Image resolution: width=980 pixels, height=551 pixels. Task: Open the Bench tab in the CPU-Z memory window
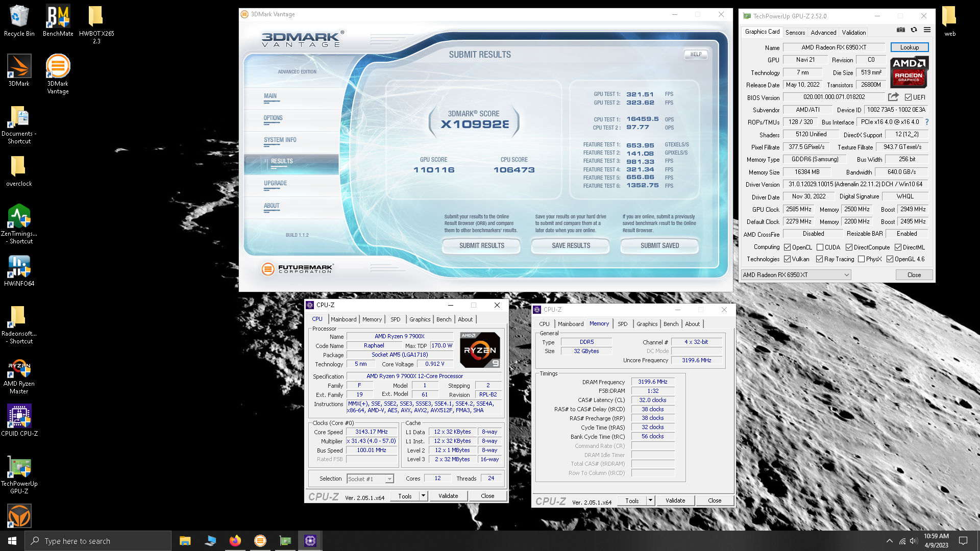click(x=671, y=324)
